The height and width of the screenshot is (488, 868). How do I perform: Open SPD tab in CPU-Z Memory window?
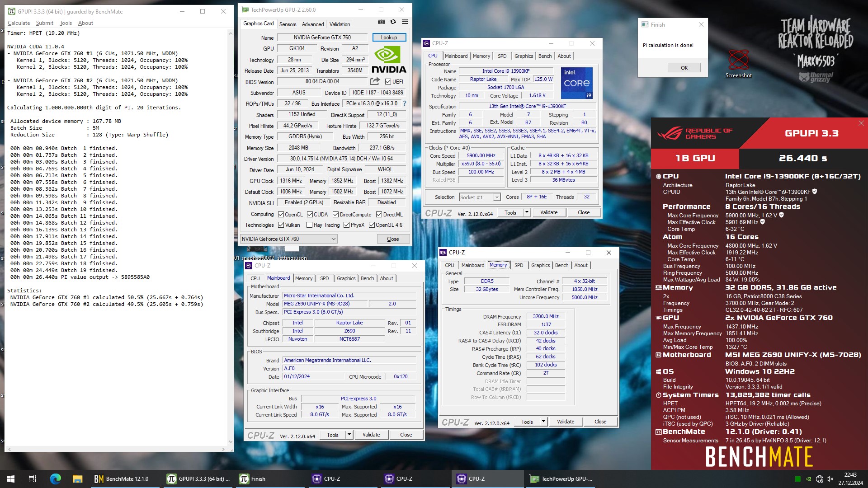click(519, 265)
